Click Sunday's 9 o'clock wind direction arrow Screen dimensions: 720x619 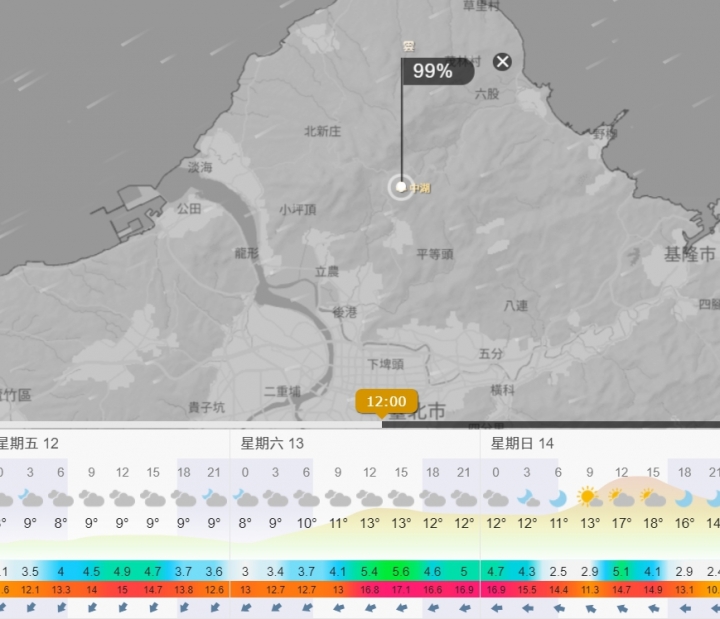(x=591, y=608)
